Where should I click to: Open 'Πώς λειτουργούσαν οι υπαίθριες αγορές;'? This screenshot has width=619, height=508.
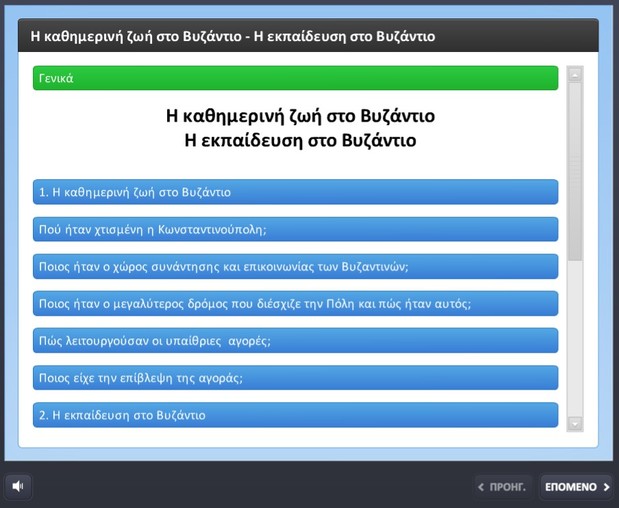(x=295, y=341)
